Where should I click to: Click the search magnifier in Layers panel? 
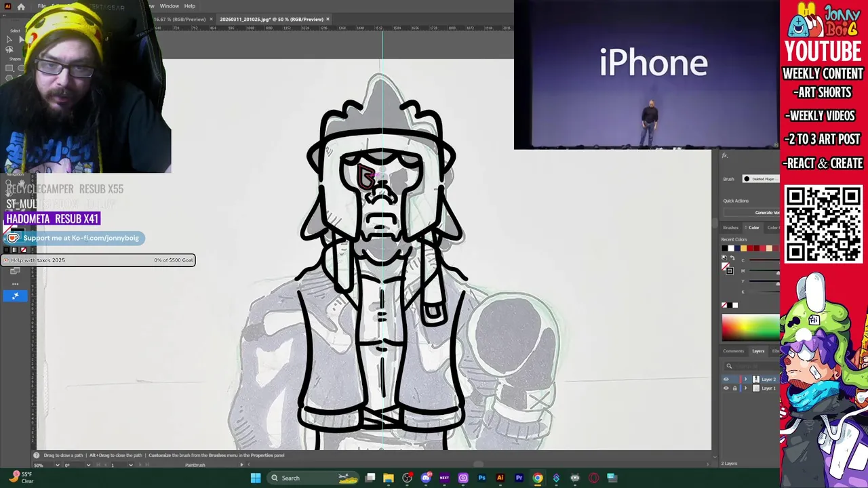tap(729, 366)
